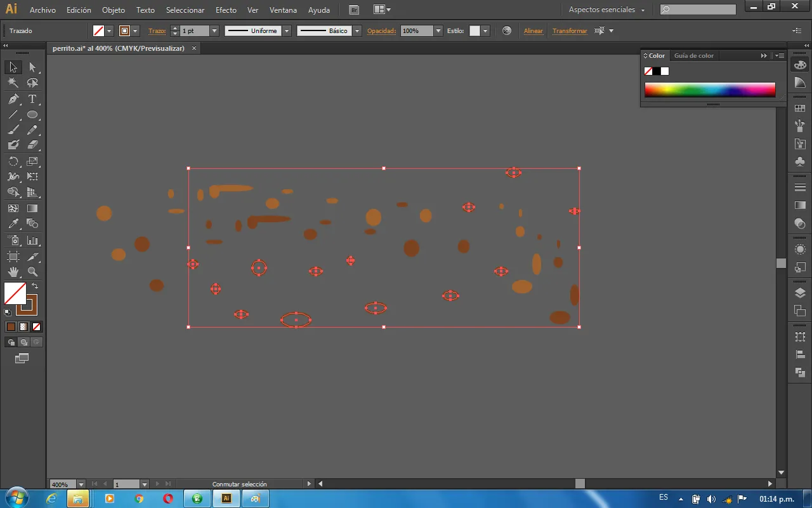Select the Pen tool

point(13,99)
